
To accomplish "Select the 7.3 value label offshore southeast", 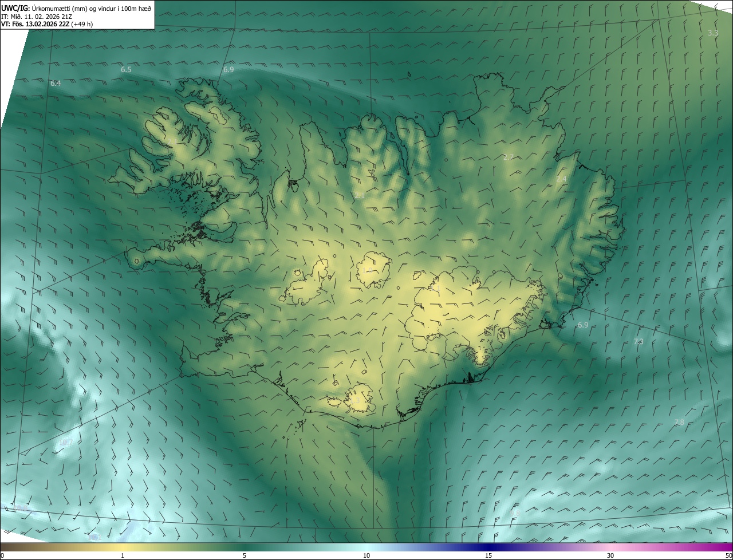I will click(x=639, y=341).
